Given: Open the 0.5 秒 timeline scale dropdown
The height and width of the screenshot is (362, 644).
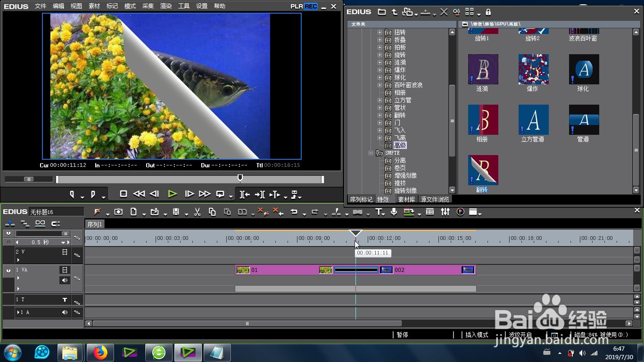Looking at the screenshot, I should pyautogui.click(x=63, y=242).
